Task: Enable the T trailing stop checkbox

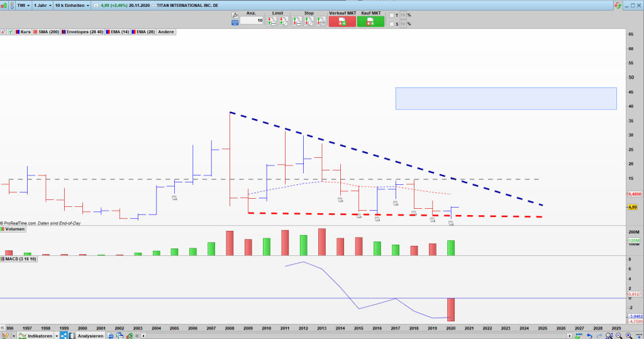Action: (x=391, y=15)
